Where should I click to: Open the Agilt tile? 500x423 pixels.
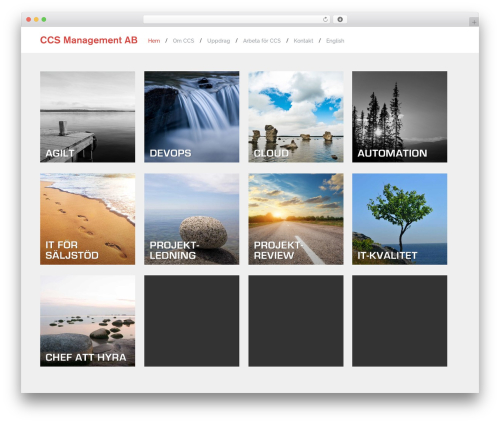pos(88,117)
